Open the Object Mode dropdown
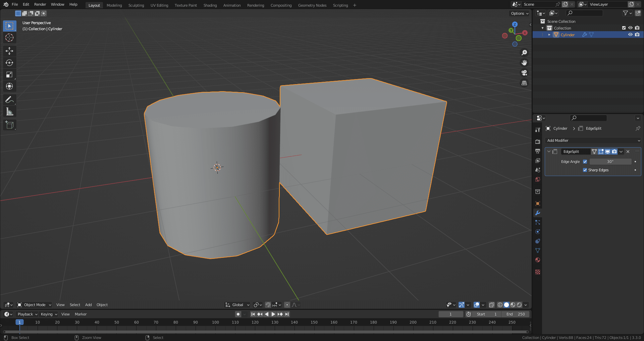 coord(34,305)
